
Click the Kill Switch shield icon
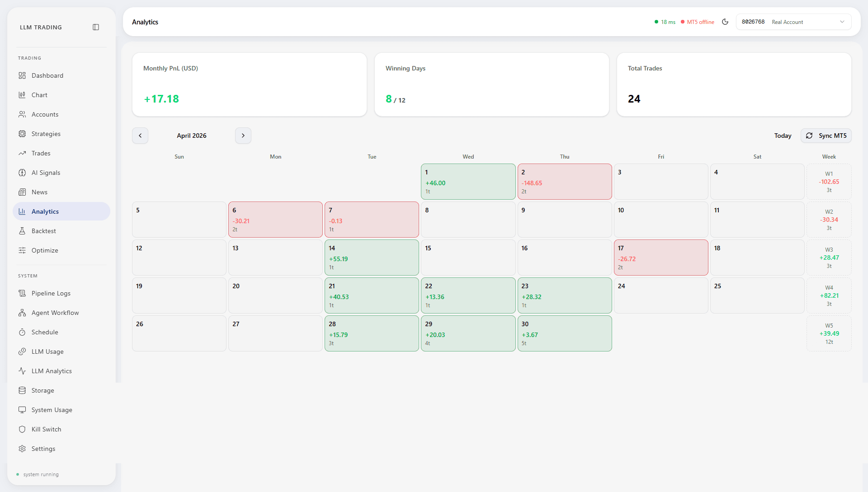pos(22,429)
